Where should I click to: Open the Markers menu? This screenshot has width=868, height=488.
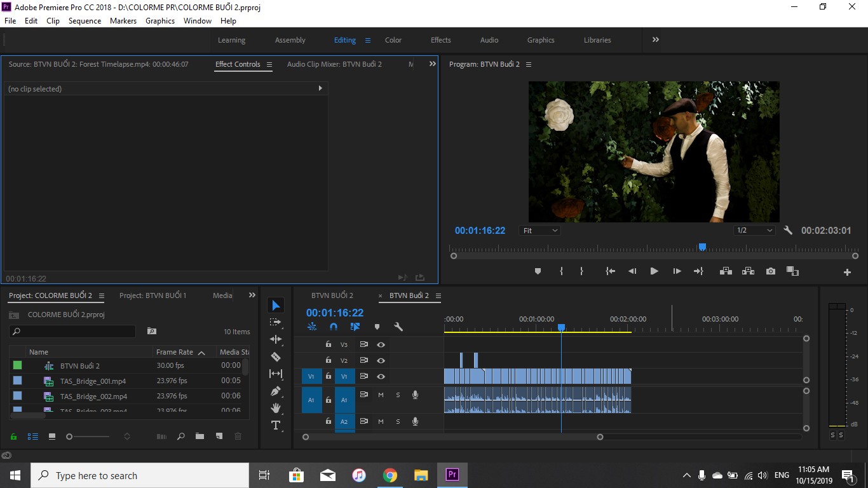(123, 20)
